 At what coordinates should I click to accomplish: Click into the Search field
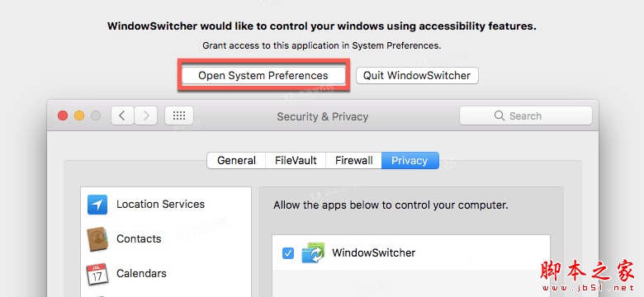[526, 115]
